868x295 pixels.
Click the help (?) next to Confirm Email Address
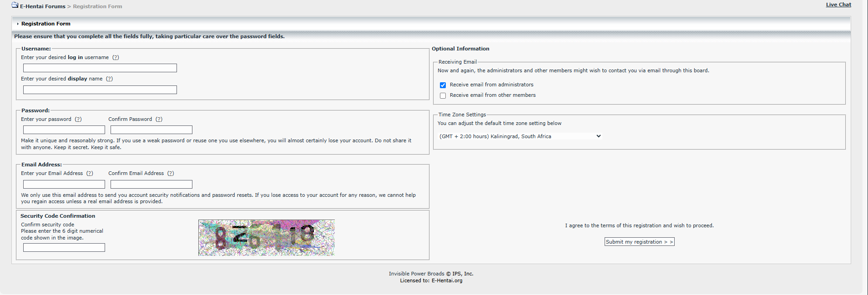pos(171,174)
